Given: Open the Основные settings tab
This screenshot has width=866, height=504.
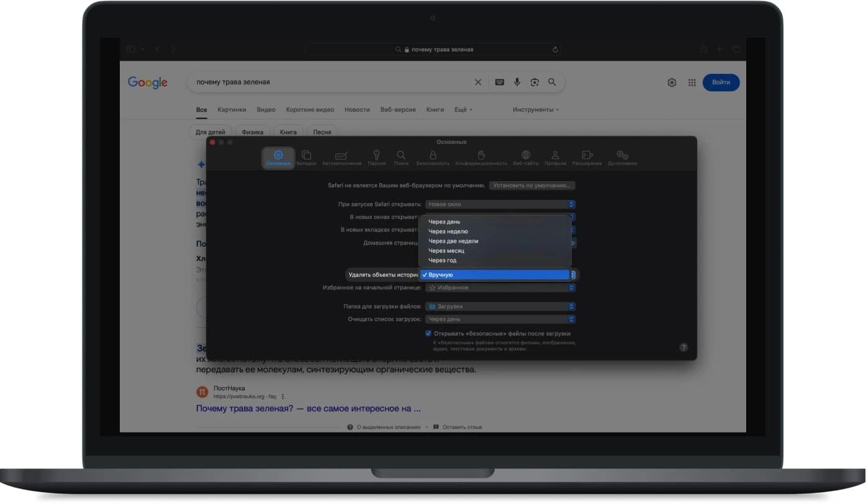Looking at the screenshot, I should click(x=278, y=158).
